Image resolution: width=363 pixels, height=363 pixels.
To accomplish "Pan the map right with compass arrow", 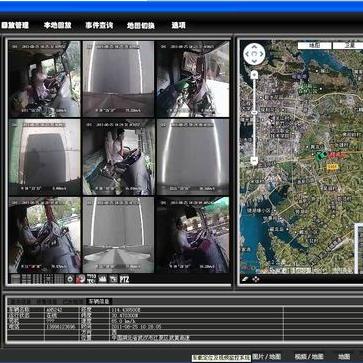I will (x=261, y=54).
